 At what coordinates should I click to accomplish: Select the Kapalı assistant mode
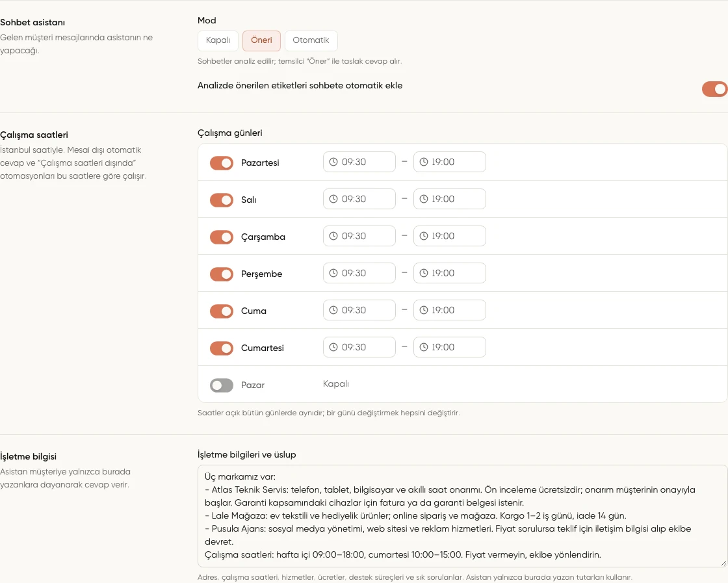[218, 40]
